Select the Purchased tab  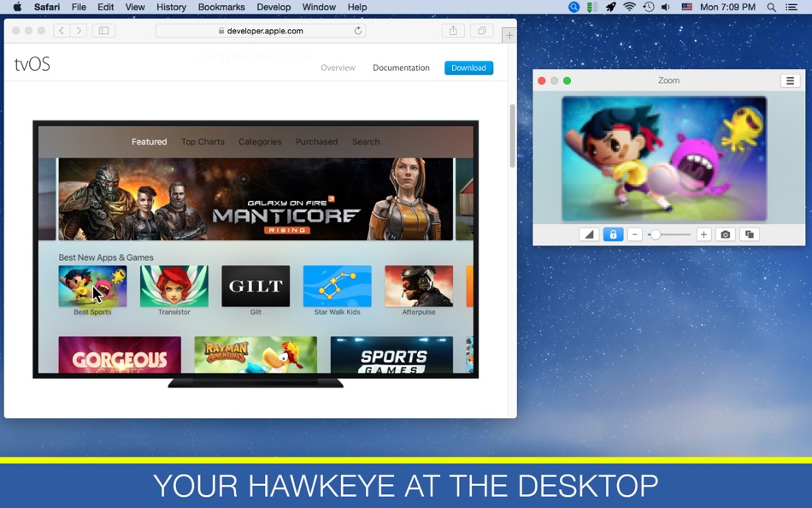316,141
